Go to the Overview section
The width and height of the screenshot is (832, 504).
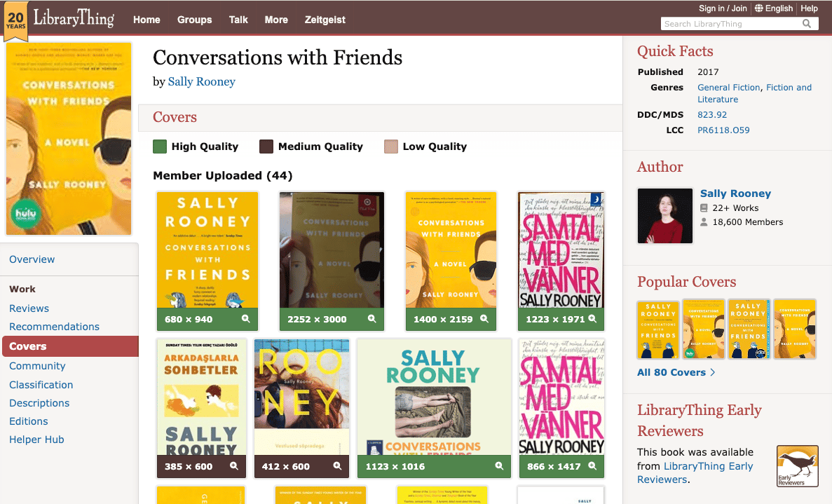(x=32, y=259)
